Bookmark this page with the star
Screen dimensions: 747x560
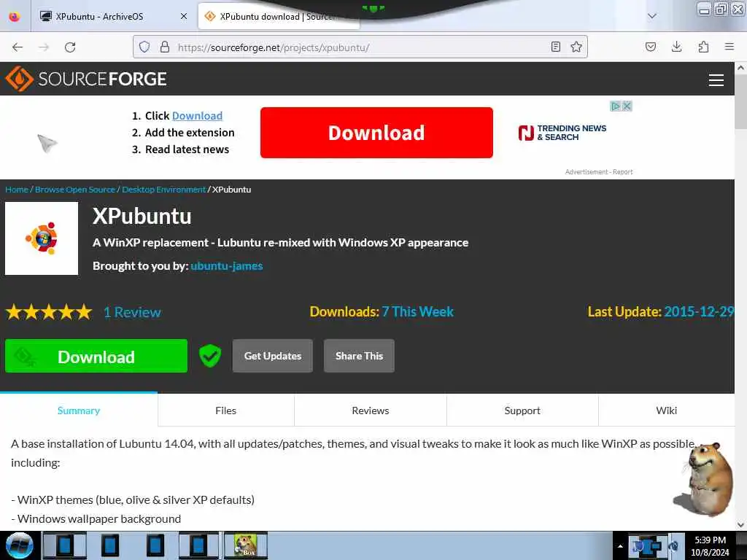pyautogui.click(x=576, y=47)
